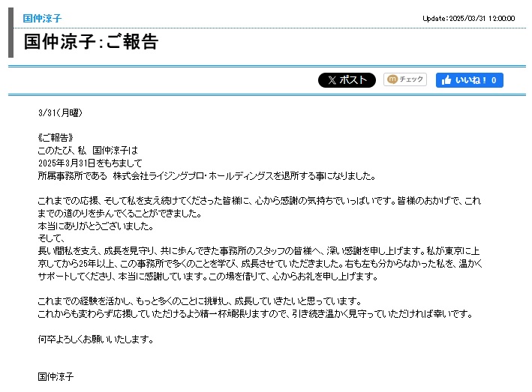Screen dimensions: 532x392
Task: Click the line beginning これまでの経験を活かし
Action: click(200, 301)
